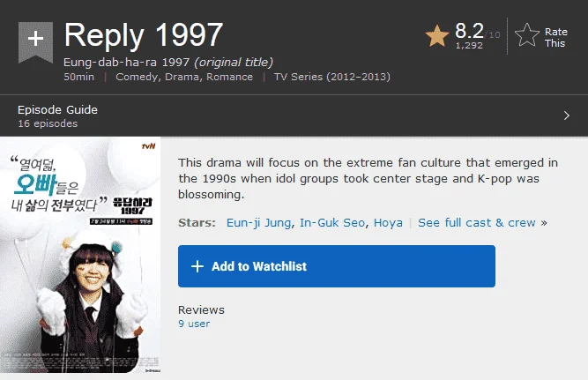Open the 16 episodes list
The width and height of the screenshot is (588, 380).
pos(48,123)
